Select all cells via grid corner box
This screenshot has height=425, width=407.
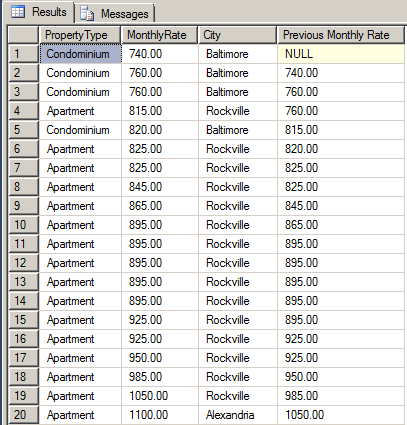pyautogui.click(x=23, y=35)
